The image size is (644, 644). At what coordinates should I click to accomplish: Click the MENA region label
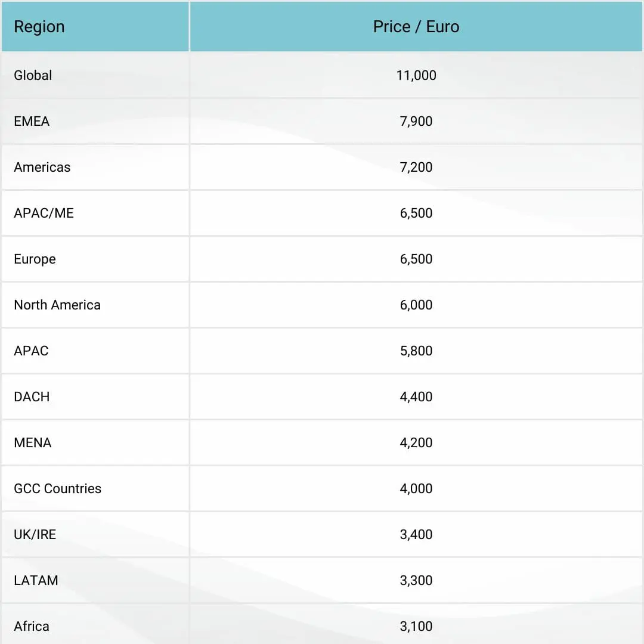[33, 442]
